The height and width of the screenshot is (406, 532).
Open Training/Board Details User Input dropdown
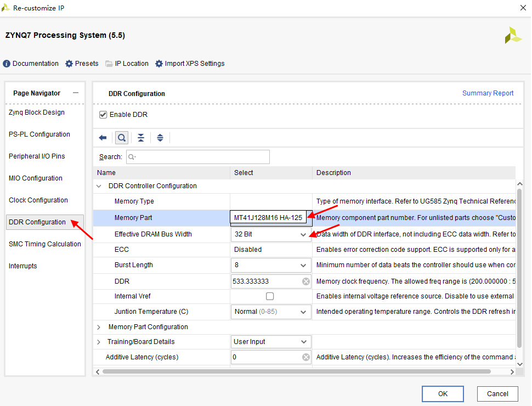(271, 342)
